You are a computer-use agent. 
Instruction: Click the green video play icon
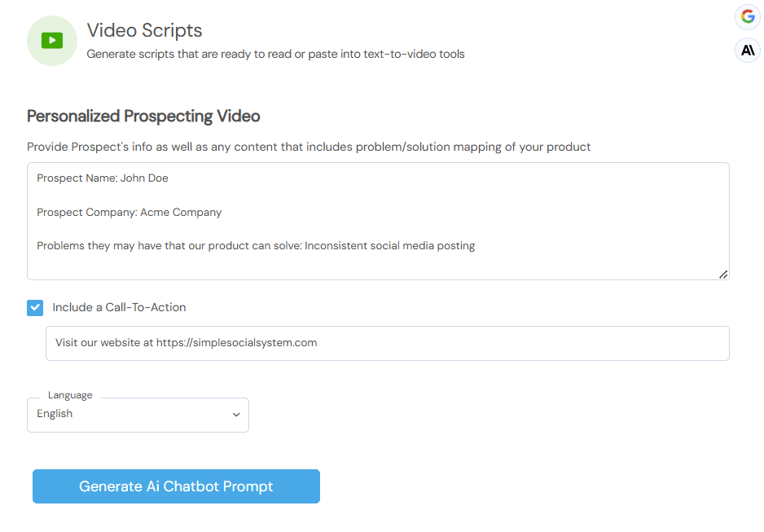click(x=52, y=41)
